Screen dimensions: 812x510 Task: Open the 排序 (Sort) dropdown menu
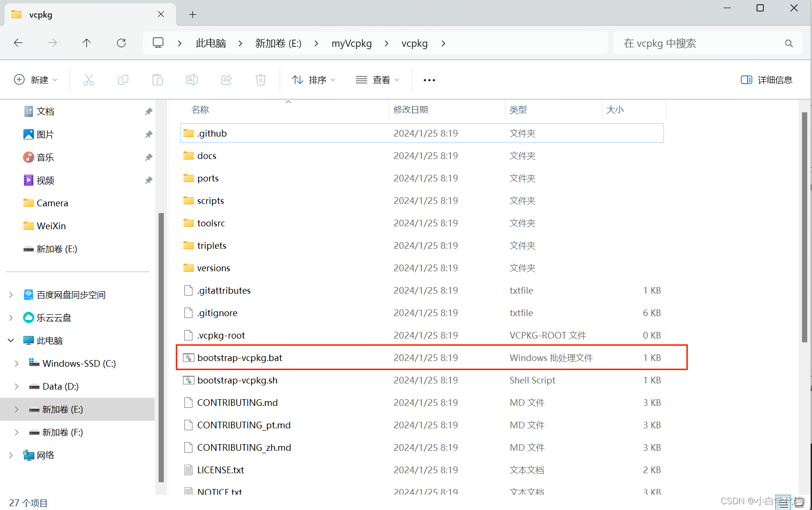(313, 80)
